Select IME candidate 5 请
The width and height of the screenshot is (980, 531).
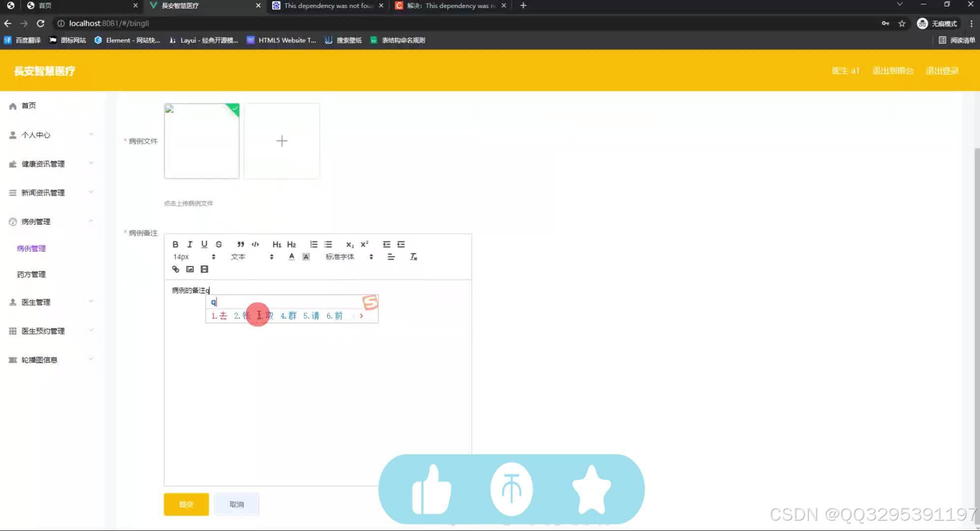click(x=311, y=316)
